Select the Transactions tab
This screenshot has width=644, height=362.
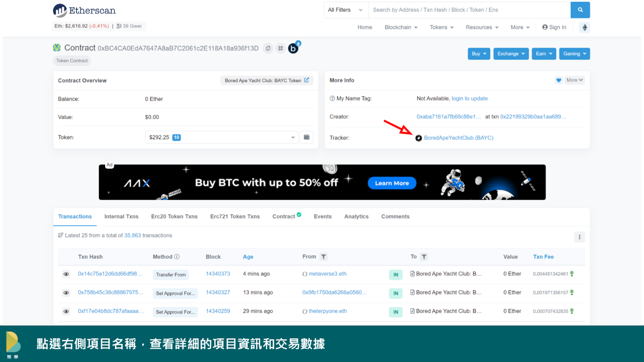[x=75, y=217]
